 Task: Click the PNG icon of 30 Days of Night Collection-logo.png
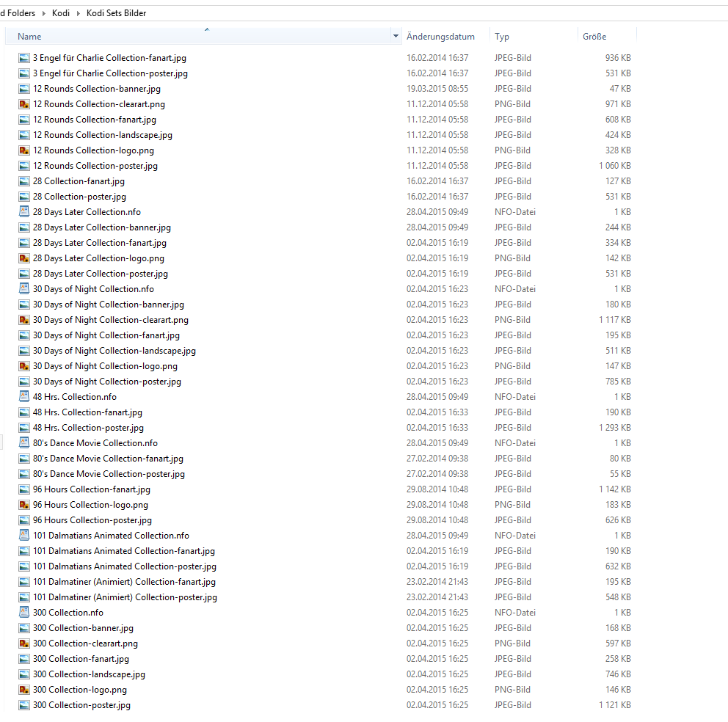click(x=24, y=366)
